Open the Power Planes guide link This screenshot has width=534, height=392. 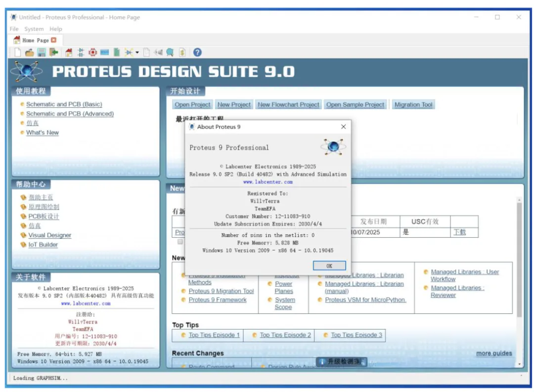coord(284,287)
